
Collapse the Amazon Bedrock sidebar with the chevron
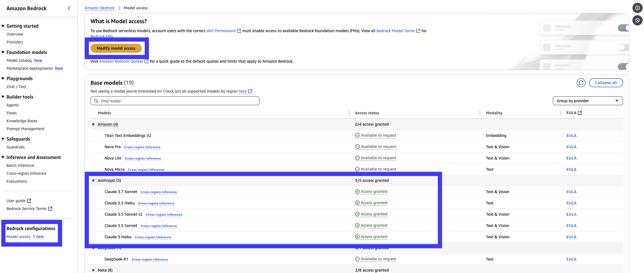[69, 8]
